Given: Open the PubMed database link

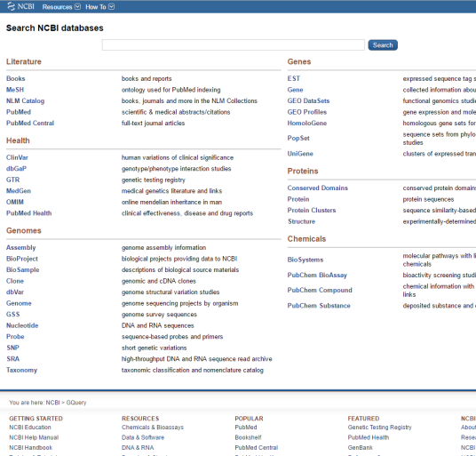Looking at the screenshot, I should coord(19,112).
